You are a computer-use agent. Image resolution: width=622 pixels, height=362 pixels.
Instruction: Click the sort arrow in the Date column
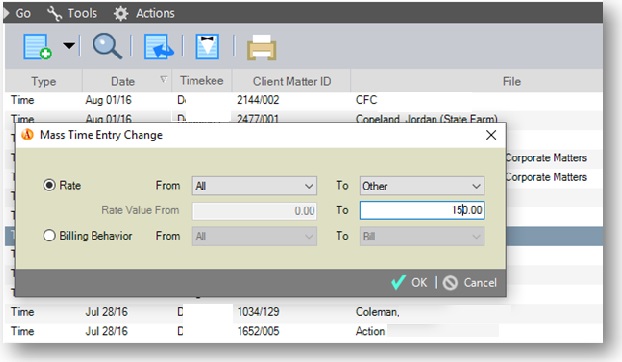(163, 79)
